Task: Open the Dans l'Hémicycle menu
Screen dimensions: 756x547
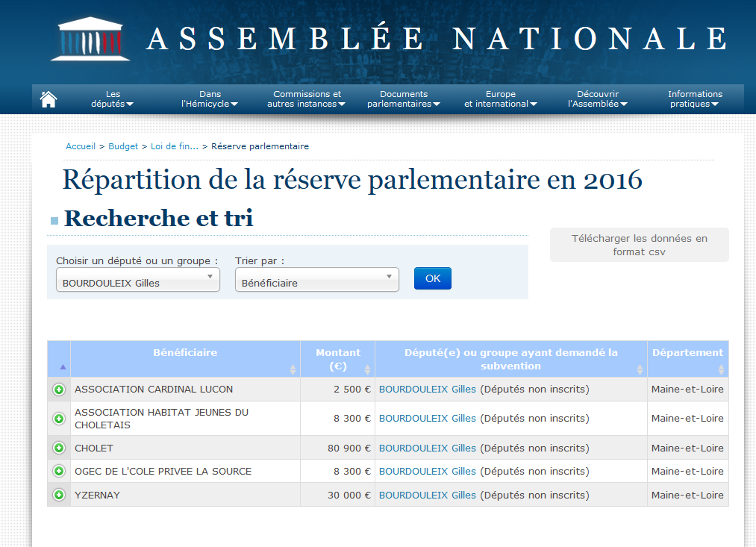Action: (210, 99)
